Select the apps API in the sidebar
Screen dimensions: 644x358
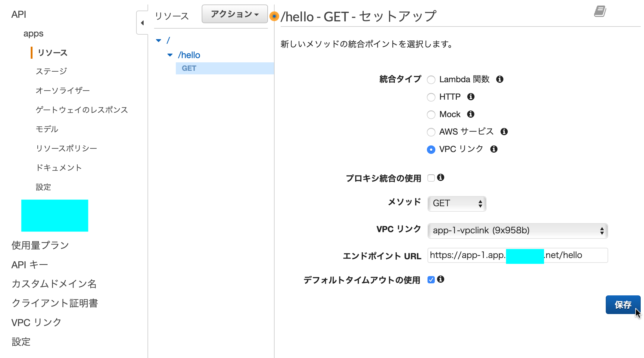click(33, 33)
